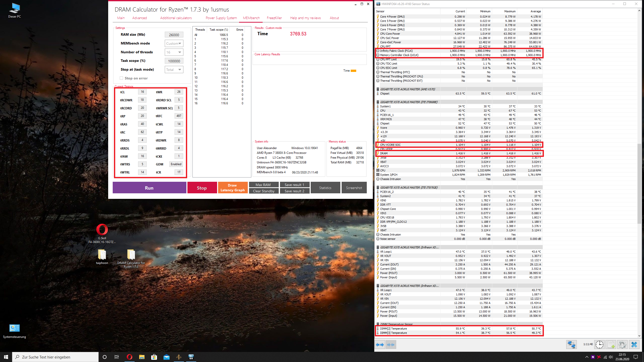
Task: Switch to FreezKiller tab
Action: (274, 18)
